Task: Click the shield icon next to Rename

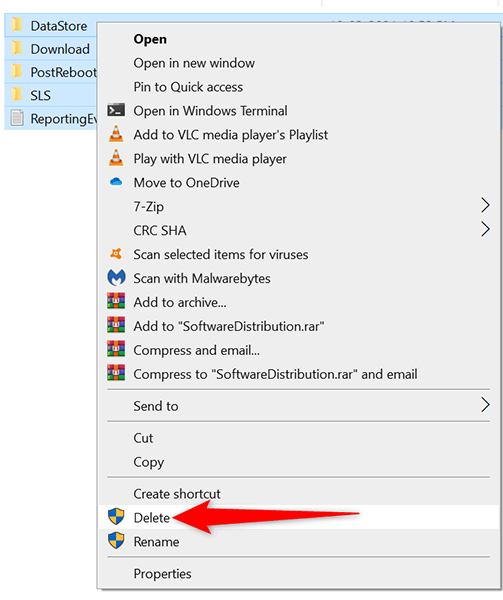Action: tap(116, 541)
